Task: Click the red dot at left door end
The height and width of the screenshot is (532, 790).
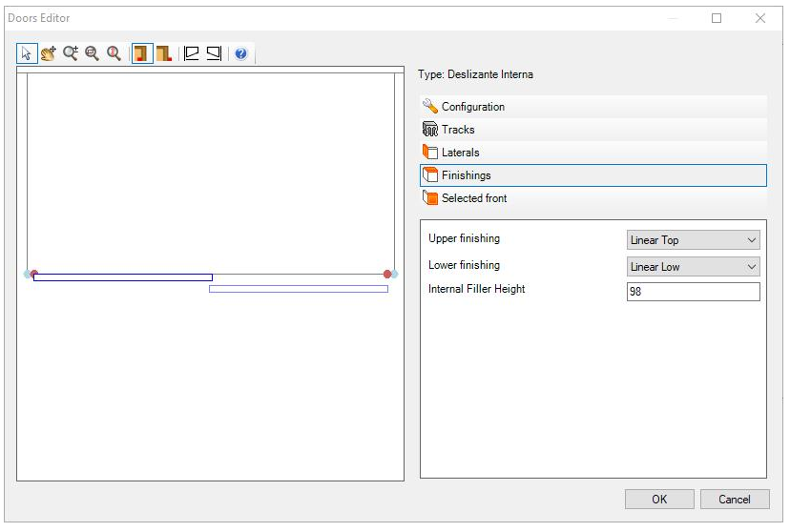Action: tap(33, 274)
